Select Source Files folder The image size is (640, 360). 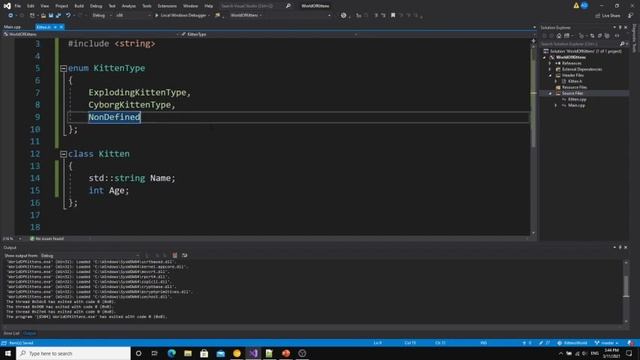572,93
